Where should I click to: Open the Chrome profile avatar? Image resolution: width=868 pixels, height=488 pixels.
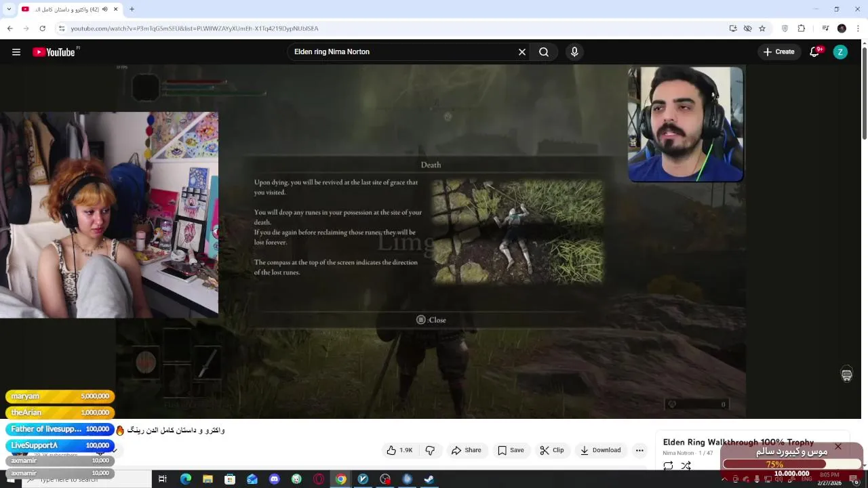[842, 28]
